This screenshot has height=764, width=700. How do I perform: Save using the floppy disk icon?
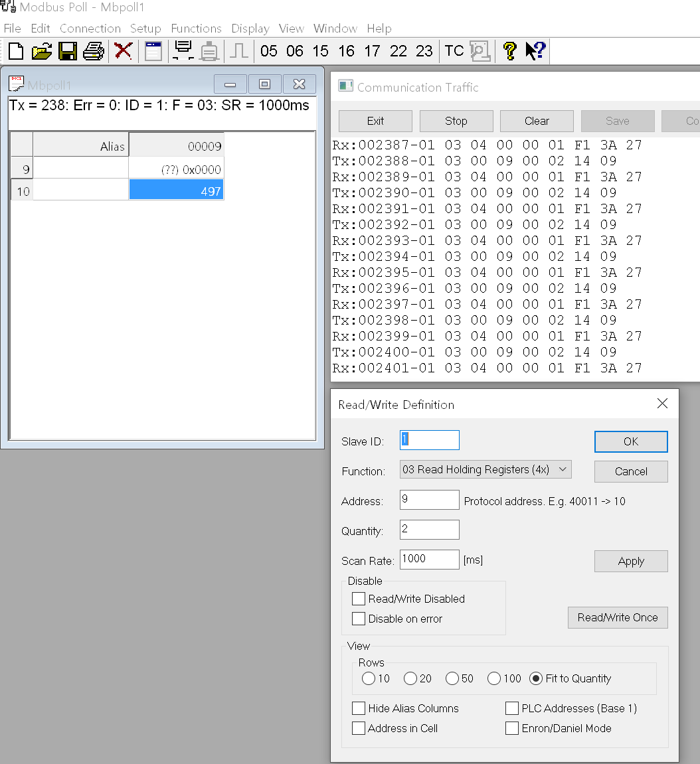pos(67,51)
